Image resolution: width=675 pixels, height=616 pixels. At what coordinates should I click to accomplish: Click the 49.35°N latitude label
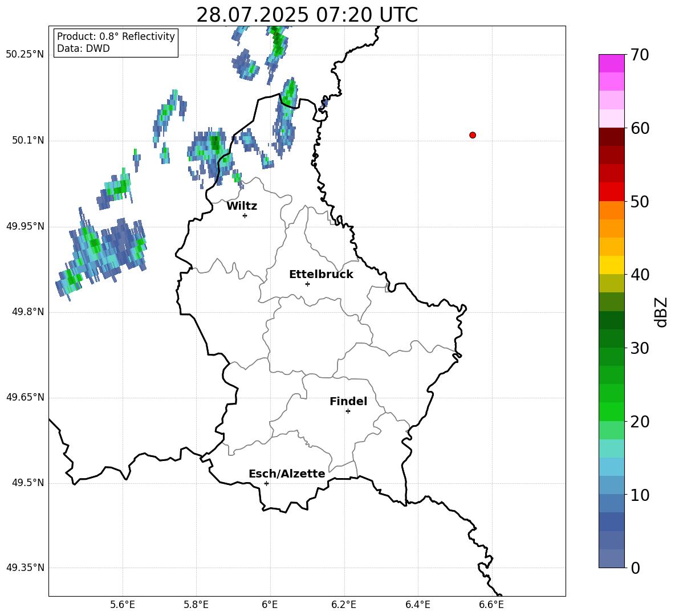point(25,568)
